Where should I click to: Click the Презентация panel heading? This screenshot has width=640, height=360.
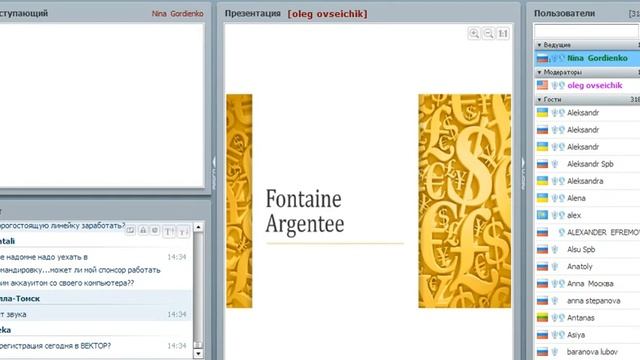click(253, 13)
